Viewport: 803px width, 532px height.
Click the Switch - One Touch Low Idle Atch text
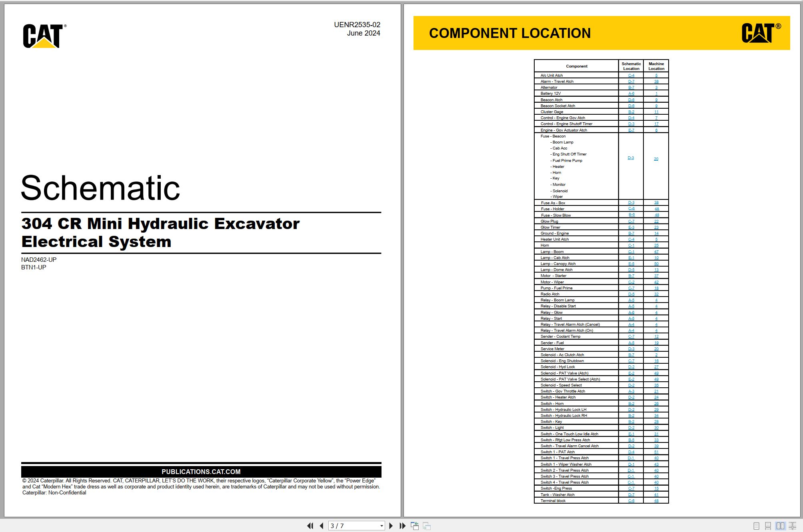[569, 434]
